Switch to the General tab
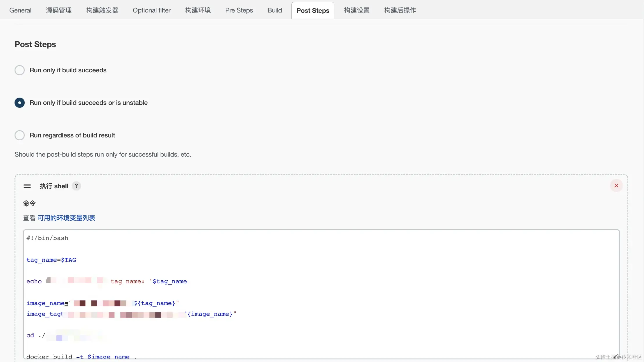 pos(20,10)
